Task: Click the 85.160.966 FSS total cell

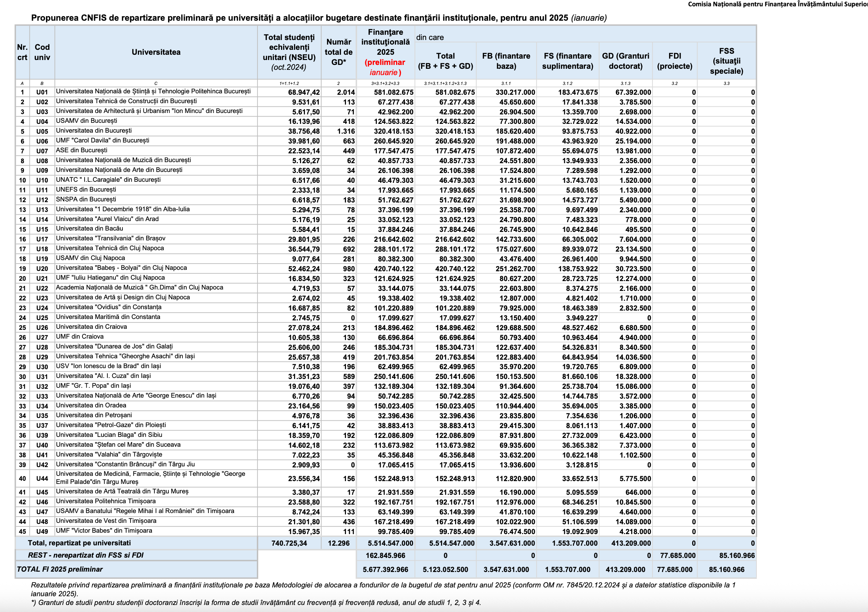Action: click(726, 570)
